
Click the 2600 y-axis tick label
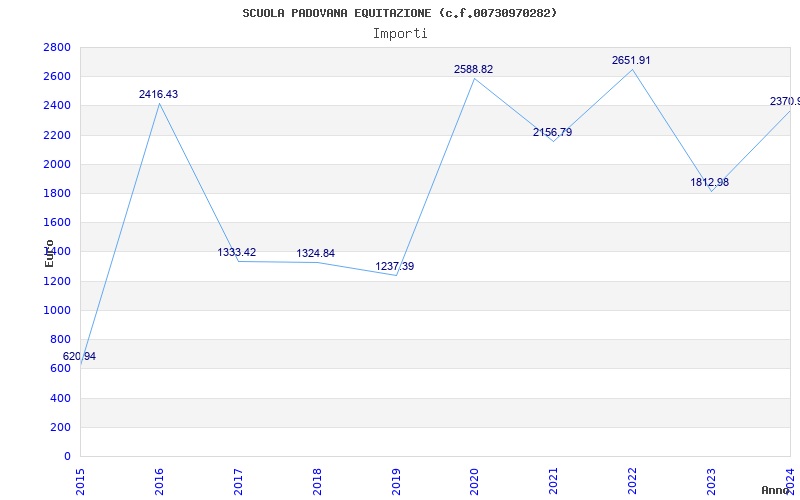57,77
